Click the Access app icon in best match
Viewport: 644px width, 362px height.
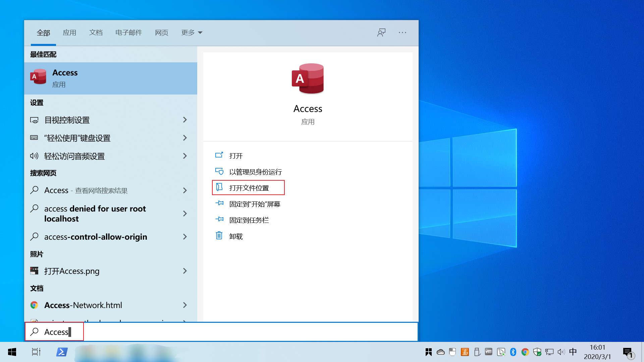[x=39, y=77]
